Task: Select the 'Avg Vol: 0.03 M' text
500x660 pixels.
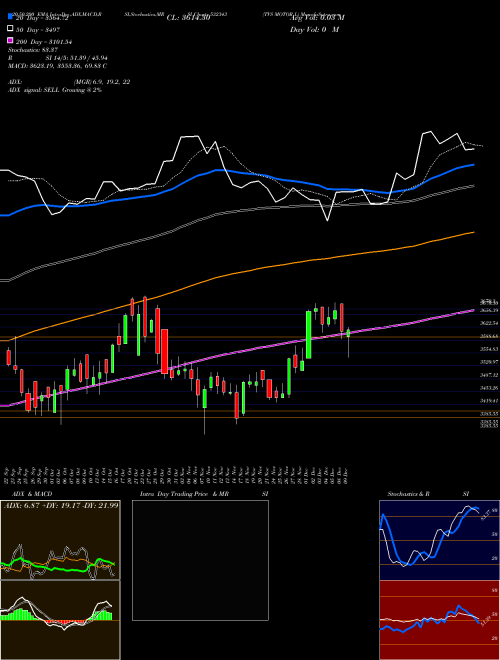Action: pyautogui.click(x=317, y=18)
